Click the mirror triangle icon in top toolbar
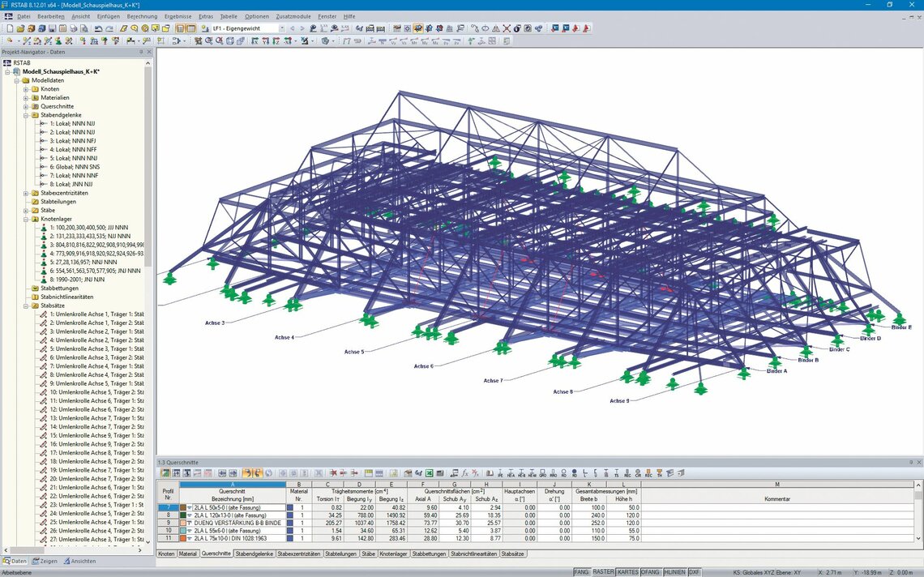924x577 pixels. [495, 28]
